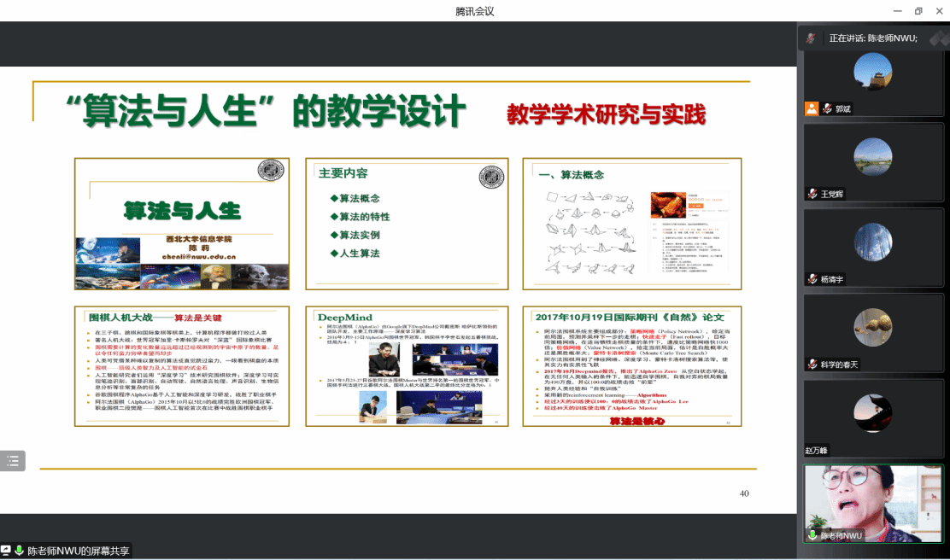Click 郭斌's muted microphone icon
The height and width of the screenshot is (560, 950).
click(x=827, y=108)
